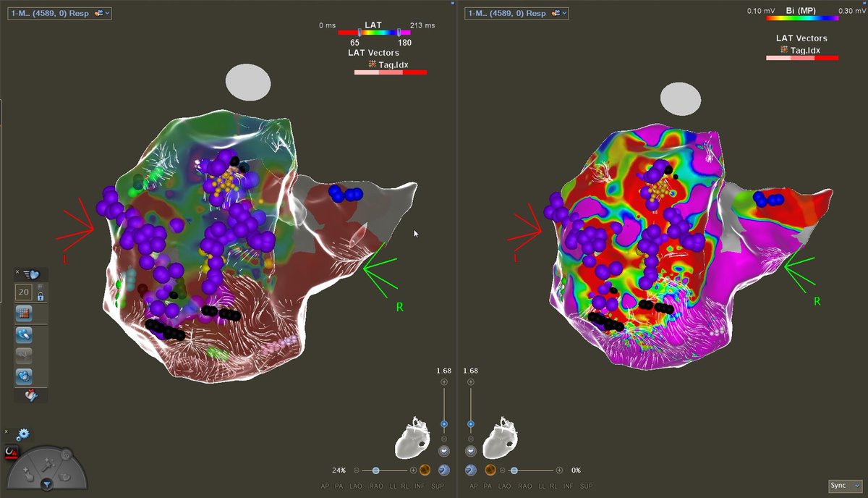The height and width of the screenshot is (498, 868).
Task: Select the map eraser tool icon
Action: coord(24,336)
